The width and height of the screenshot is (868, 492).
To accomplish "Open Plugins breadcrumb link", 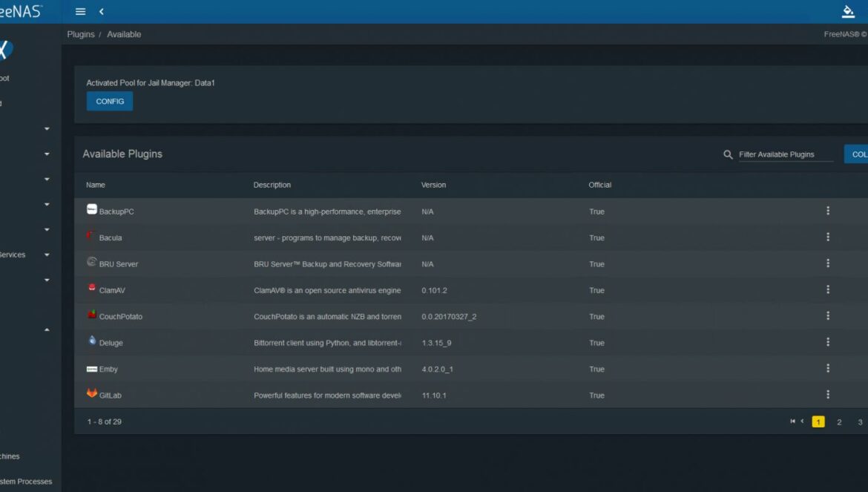I will (81, 34).
